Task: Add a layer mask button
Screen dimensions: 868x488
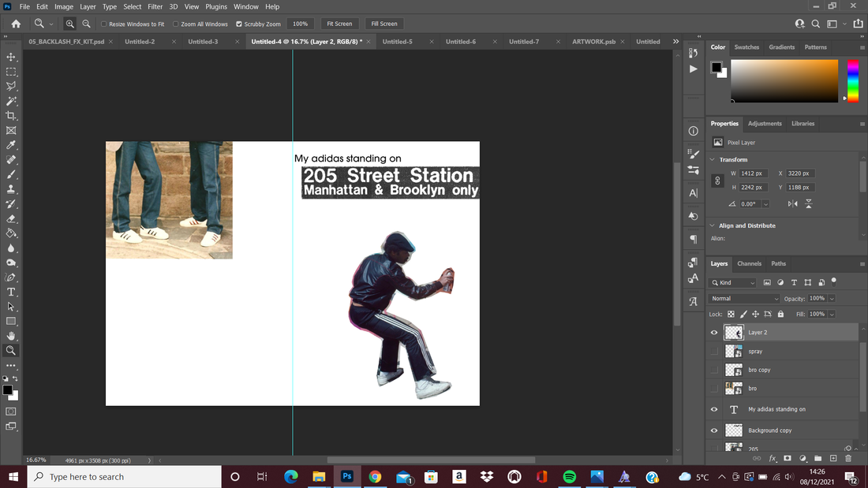Action: point(788,458)
